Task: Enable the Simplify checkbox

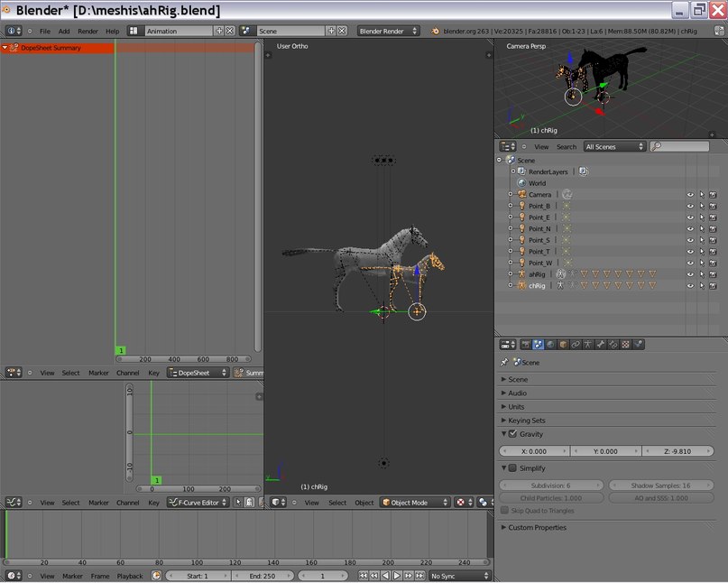Action: click(512, 468)
